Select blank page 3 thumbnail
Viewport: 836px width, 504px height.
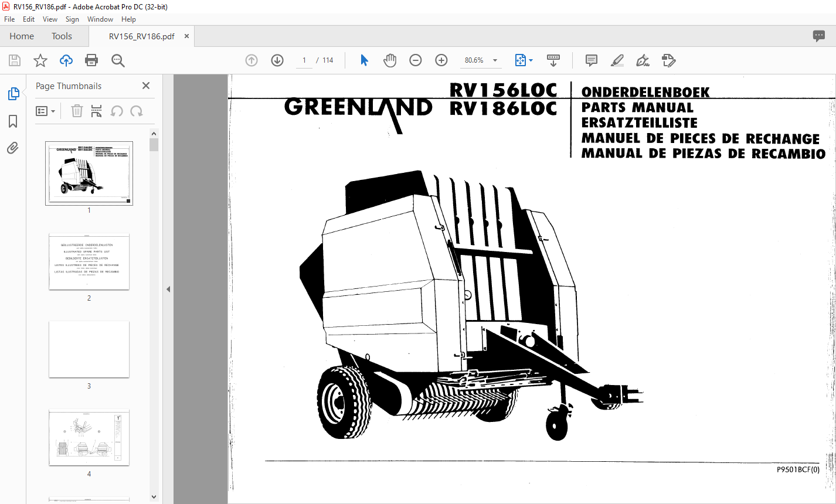[89, 349]
